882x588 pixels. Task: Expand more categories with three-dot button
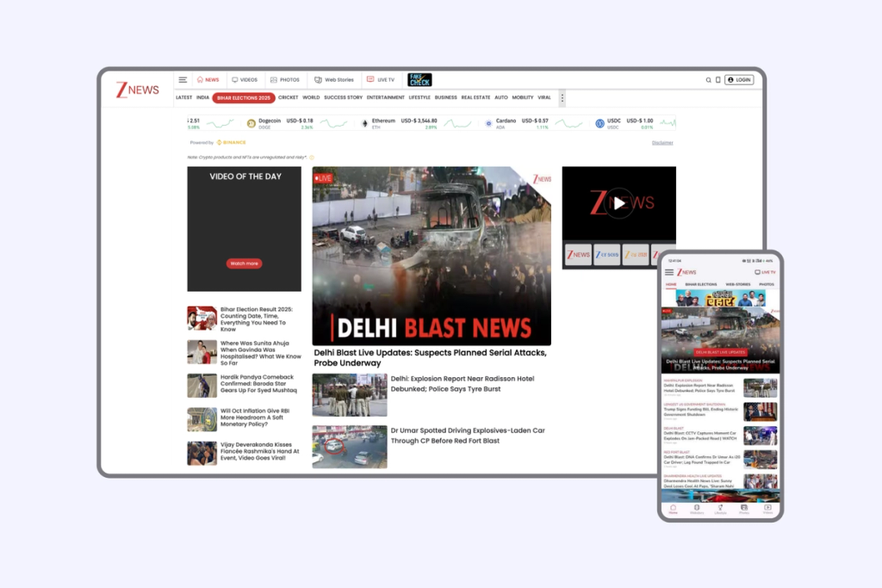click(562, 98)
